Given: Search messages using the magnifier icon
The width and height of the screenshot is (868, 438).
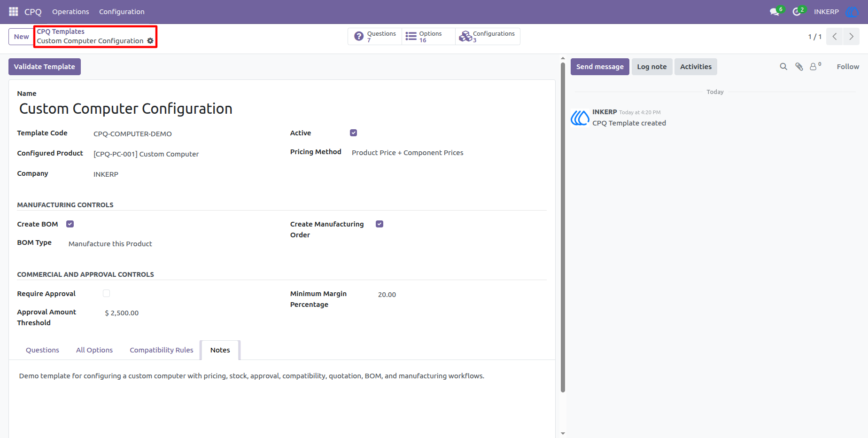Looking at the screenshot, I should 783,67.
